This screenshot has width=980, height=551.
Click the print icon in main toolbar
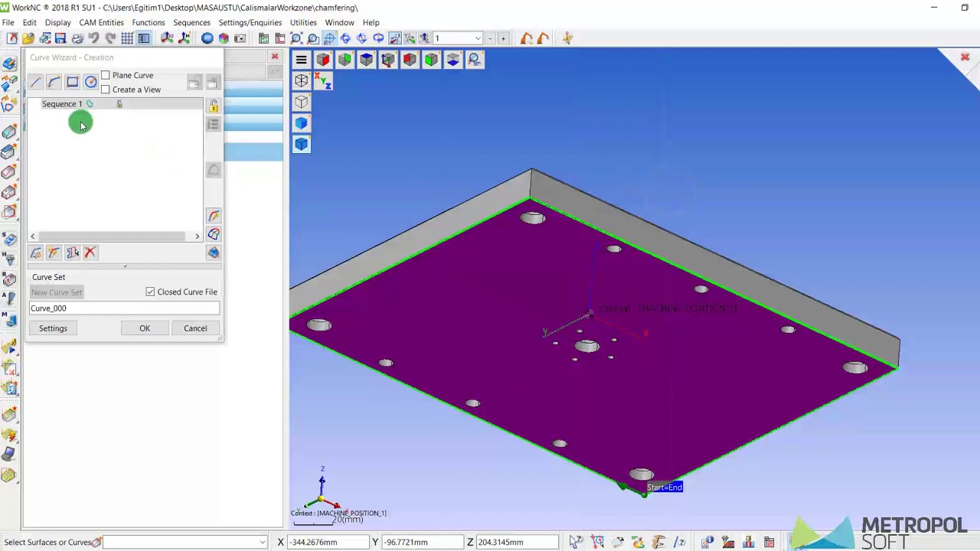pyautogui.click(x=77, y=38)
